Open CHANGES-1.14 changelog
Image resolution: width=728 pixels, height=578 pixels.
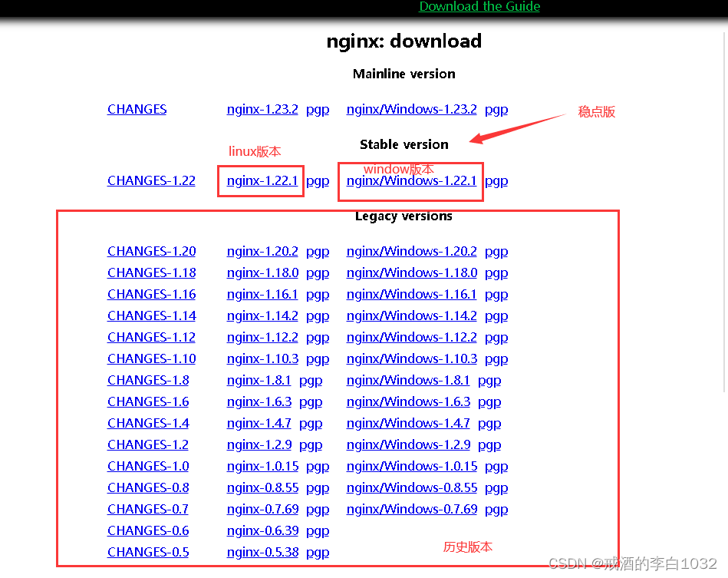click(x=151, y=316)
